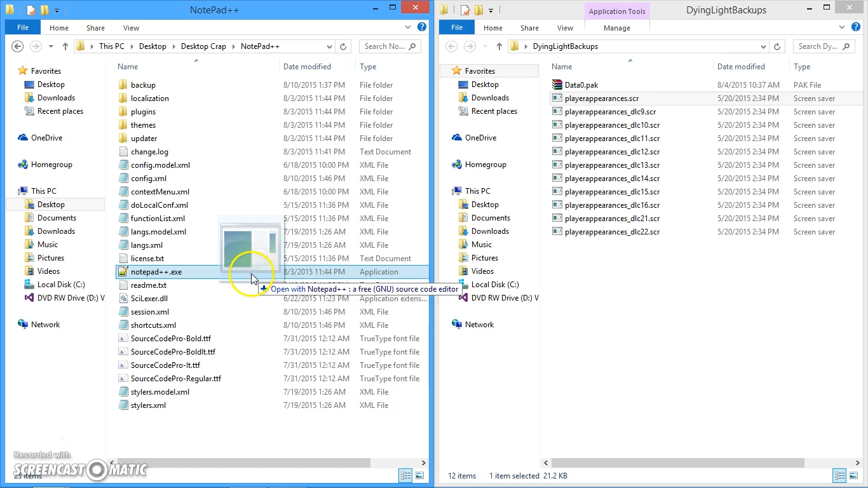Open recent locations dropdown in DyingLightBackups window
This screenshot has height=488, width=868.
[485, 46]
